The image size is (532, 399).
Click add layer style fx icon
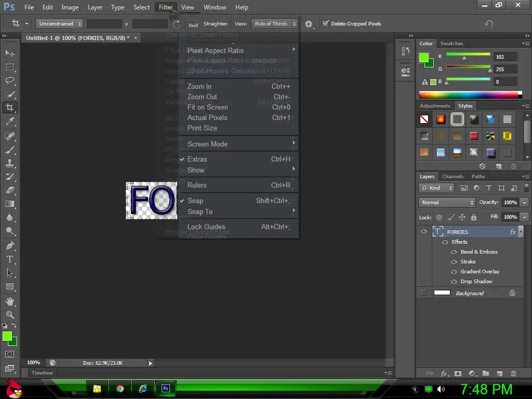pos(444,373)
